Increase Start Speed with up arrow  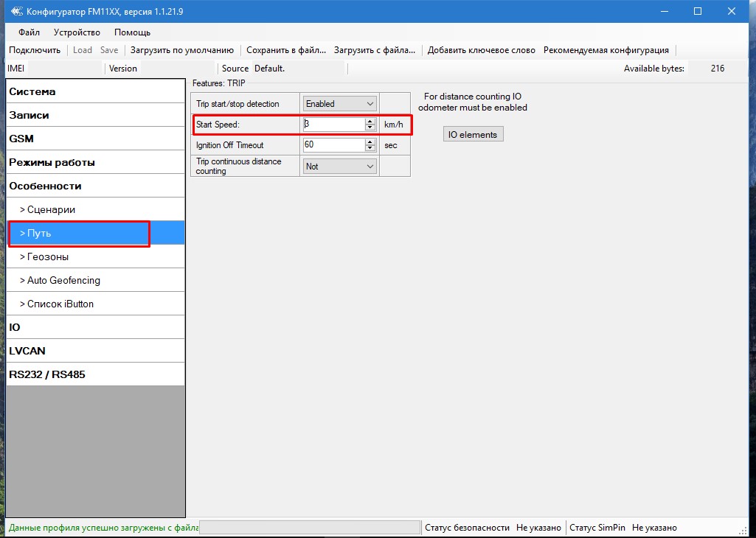pyautogui.click(x=370, y=122)
